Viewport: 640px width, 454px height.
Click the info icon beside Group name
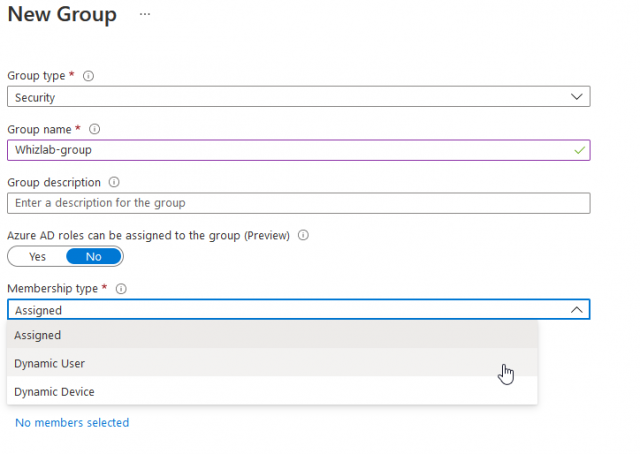point(95,129)
